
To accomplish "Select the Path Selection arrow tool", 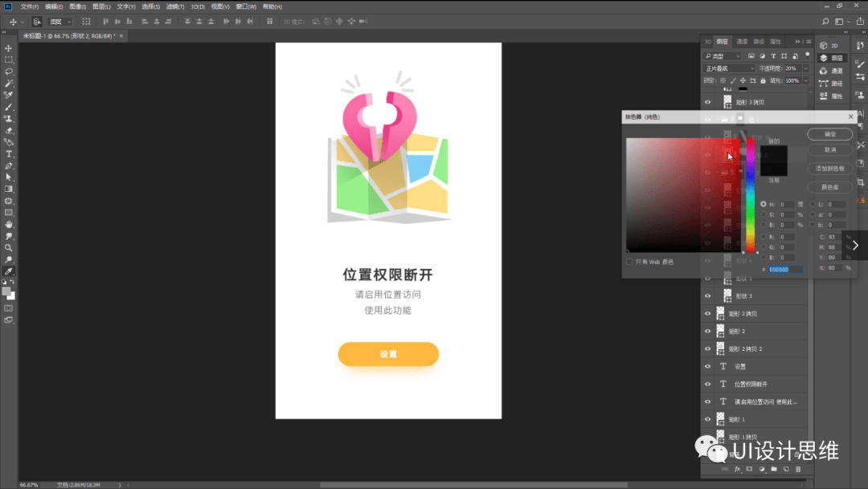I will tap(8, 177).
